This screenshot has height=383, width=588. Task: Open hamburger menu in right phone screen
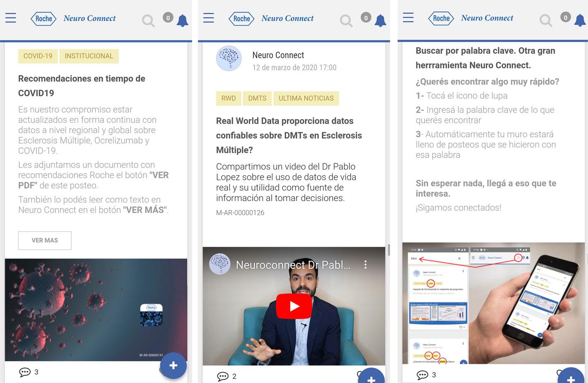408,17
